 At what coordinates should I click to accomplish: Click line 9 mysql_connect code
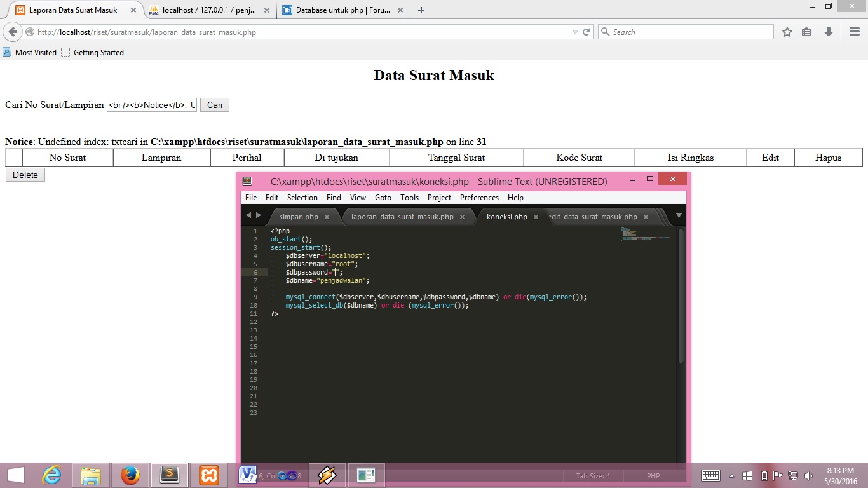pos(436,297)
